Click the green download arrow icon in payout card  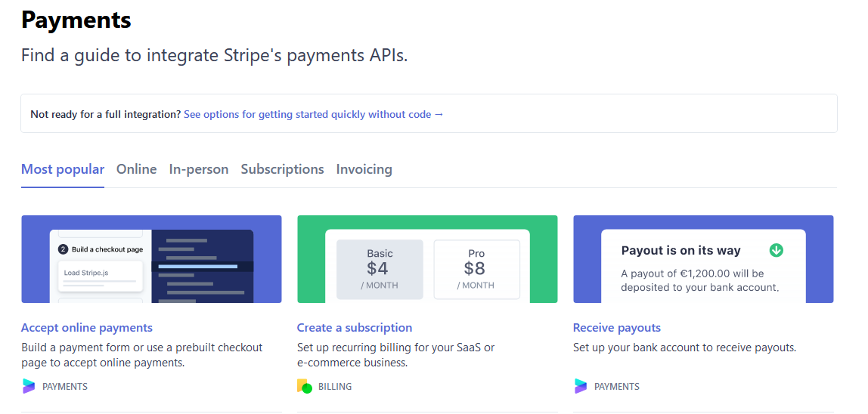776,250
